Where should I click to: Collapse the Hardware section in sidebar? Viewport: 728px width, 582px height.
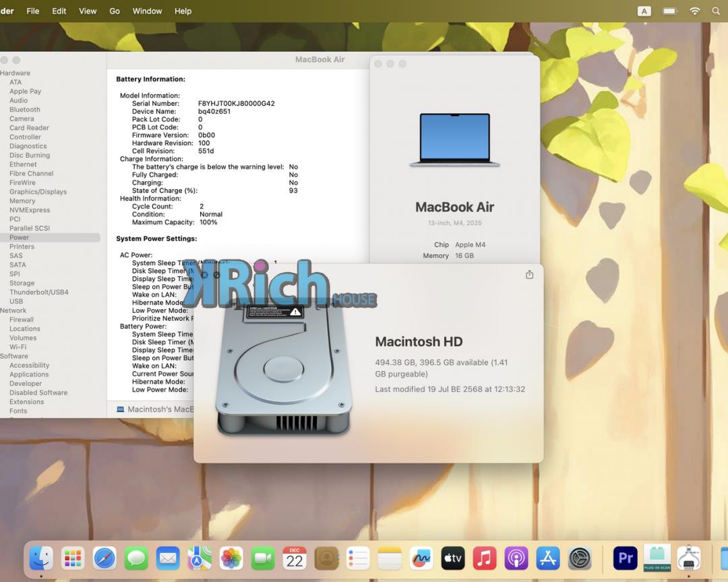coord(15,73)
